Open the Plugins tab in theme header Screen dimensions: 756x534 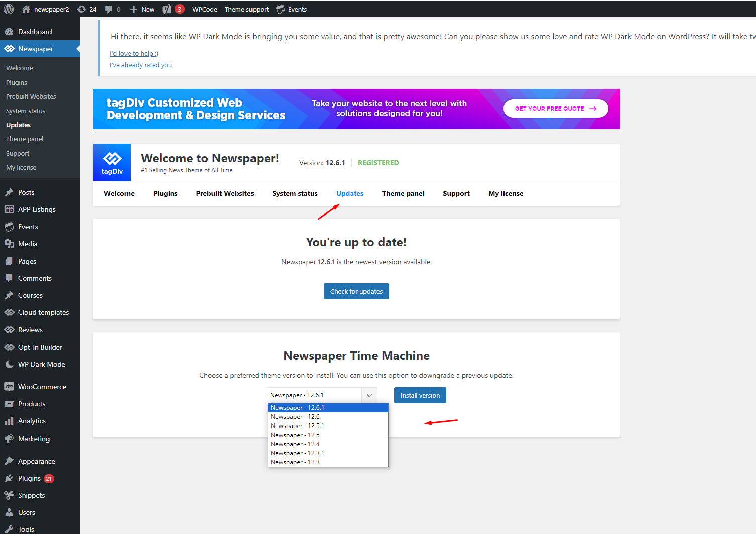point(165,193)
